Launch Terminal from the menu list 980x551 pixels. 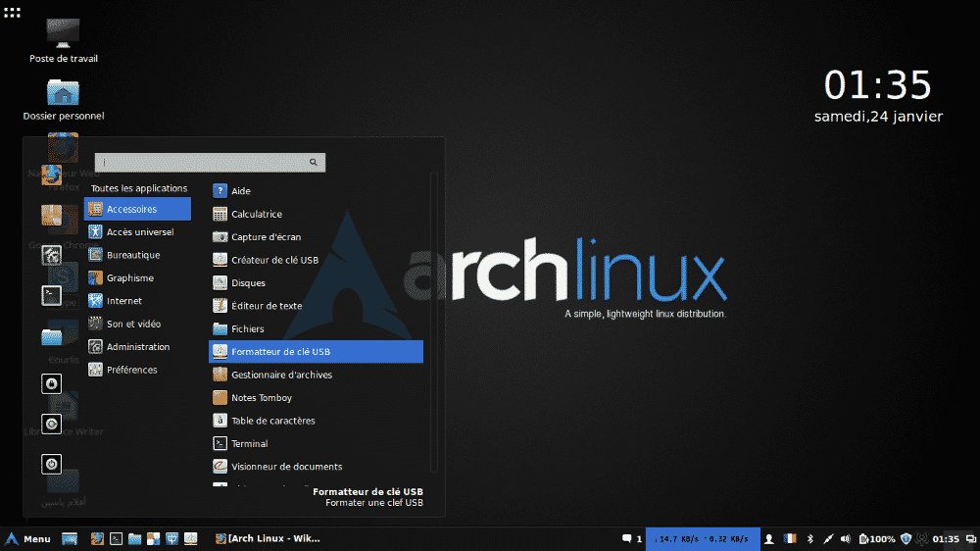coord(316,443)
